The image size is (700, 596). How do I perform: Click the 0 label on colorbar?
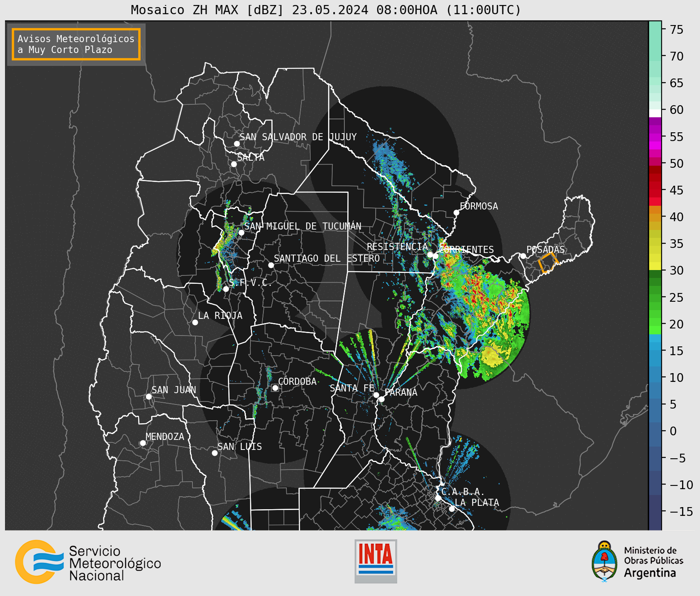point(673,431)
